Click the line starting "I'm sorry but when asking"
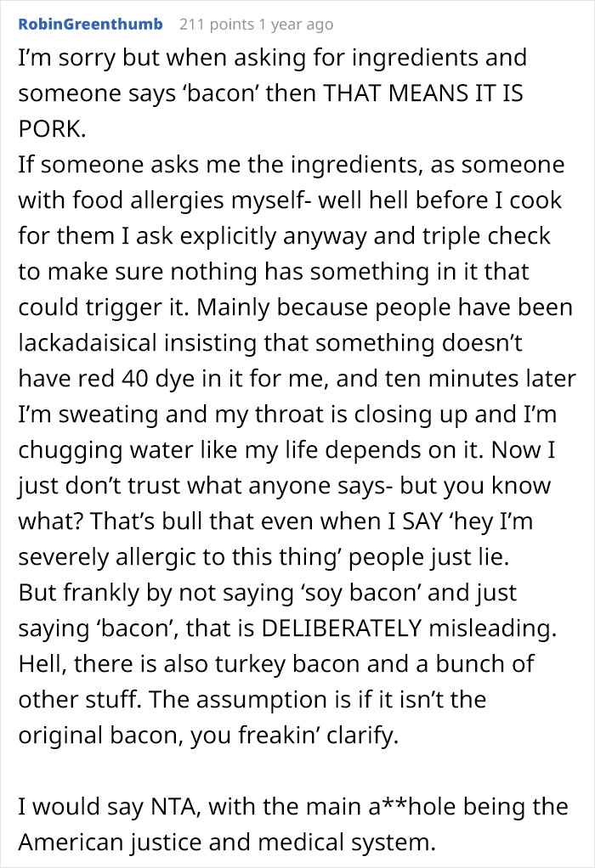The image size is (595, 868). [272, 58]
